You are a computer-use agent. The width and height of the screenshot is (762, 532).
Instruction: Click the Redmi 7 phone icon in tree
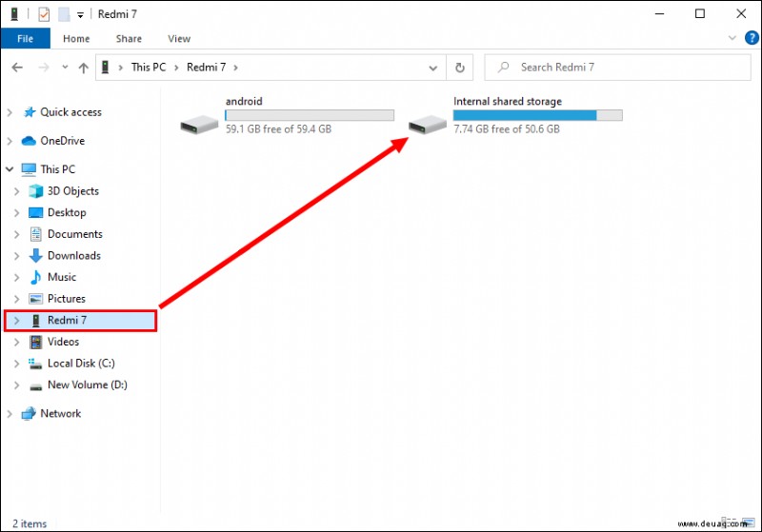[35, 321]
